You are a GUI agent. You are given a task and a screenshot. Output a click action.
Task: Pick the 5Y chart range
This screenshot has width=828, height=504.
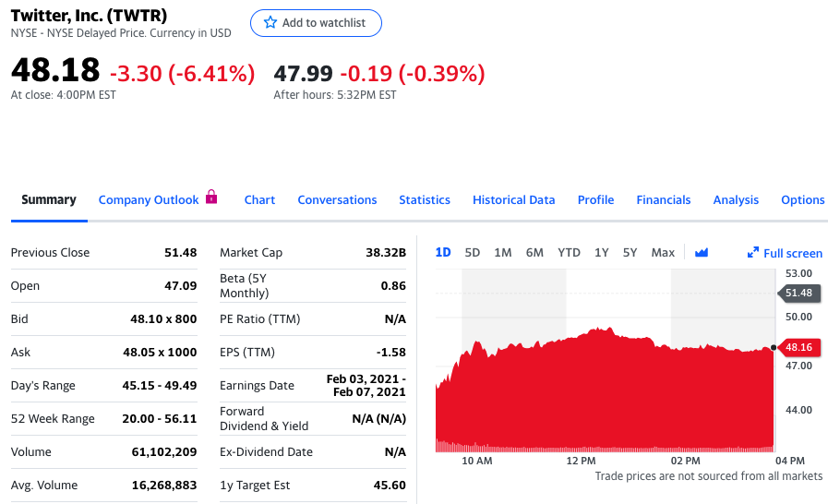(630, 253)
